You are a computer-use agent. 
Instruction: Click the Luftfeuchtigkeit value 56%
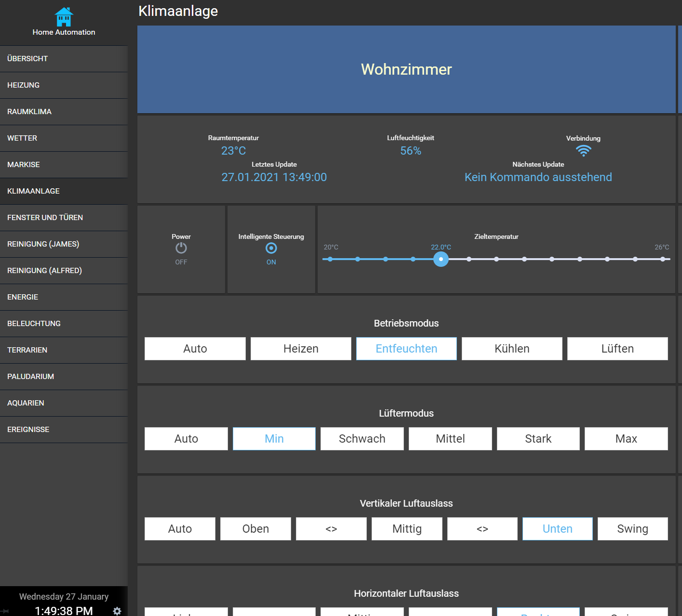pyautogui.click(x=411, y=151)
